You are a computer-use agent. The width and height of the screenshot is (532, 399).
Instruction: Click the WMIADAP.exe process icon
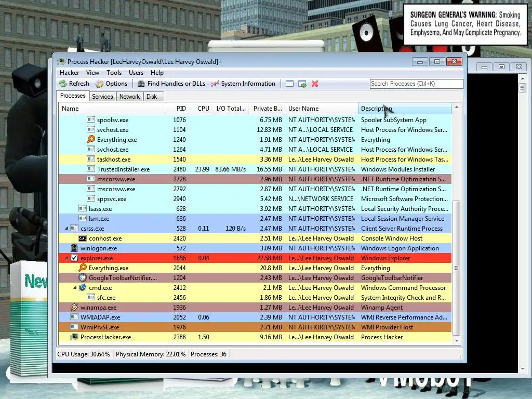tap(74, 317)
